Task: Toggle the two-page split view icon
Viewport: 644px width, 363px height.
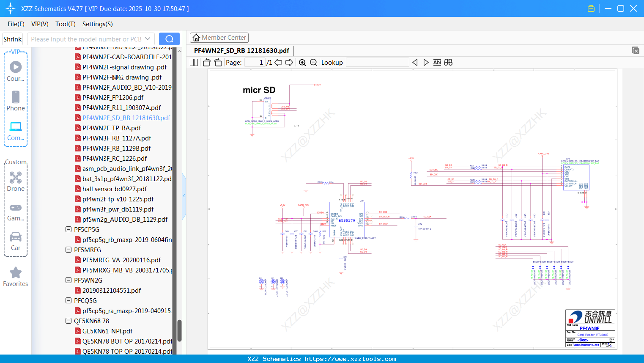Action: pyautogui.click(x=194, y=63)
